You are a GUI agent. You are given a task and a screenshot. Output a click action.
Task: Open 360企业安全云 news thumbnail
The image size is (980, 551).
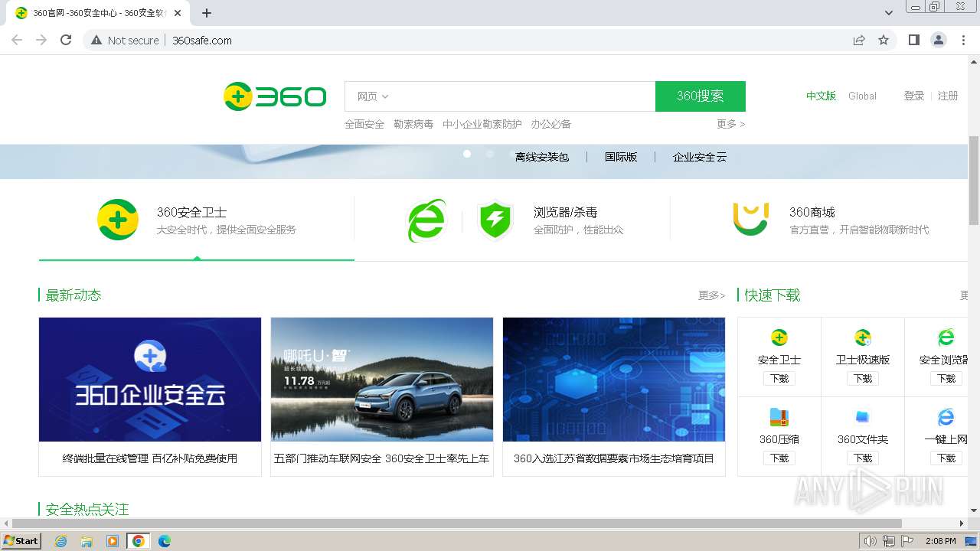[150, 380]
